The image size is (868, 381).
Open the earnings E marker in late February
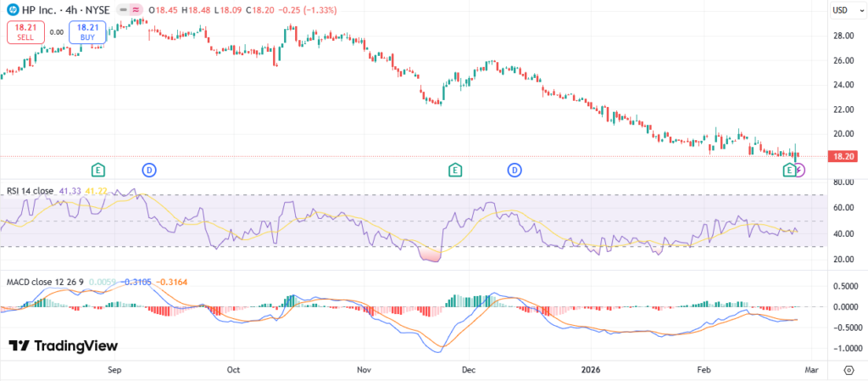pos(789,170)
